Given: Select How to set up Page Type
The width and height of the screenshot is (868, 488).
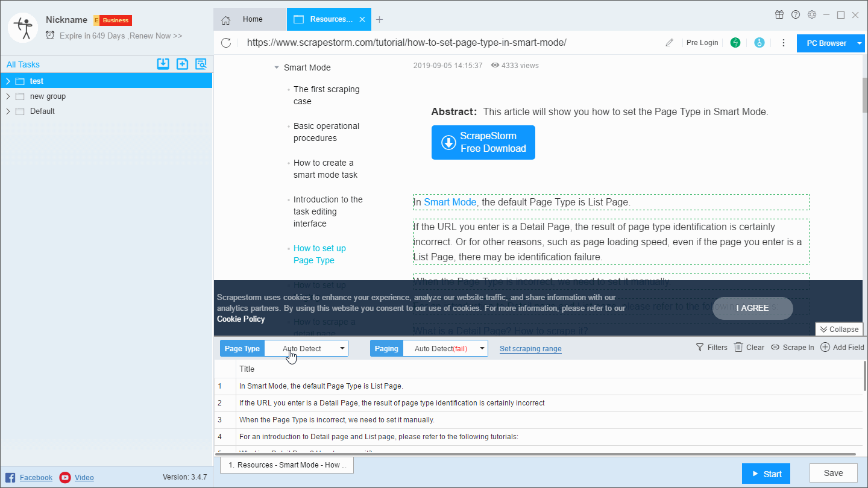Looking at the screenshot, I should 320,254.
